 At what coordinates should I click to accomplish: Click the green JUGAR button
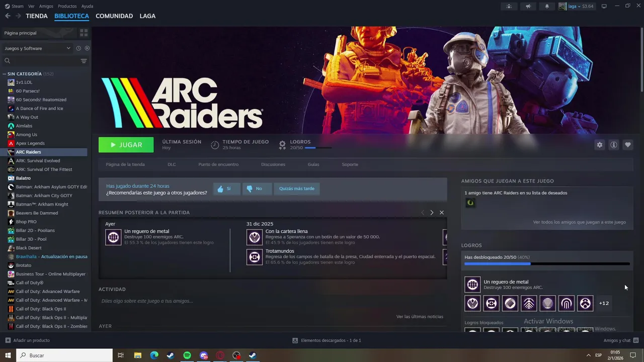coord(126,145)
